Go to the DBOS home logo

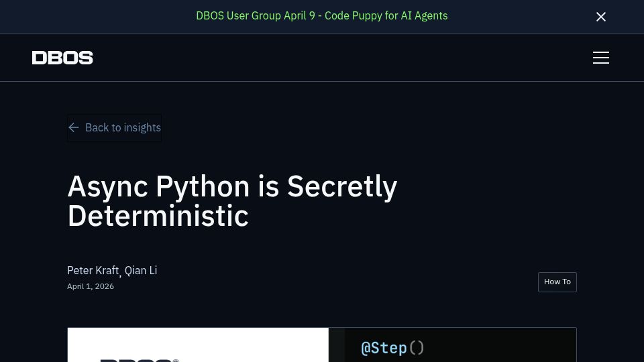click(x=62, y=58)
